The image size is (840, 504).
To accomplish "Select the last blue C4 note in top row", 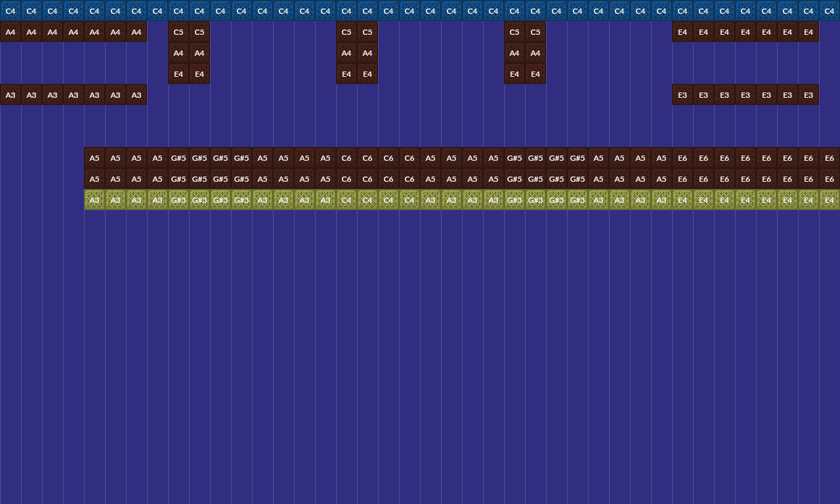I will pos(829,10).
